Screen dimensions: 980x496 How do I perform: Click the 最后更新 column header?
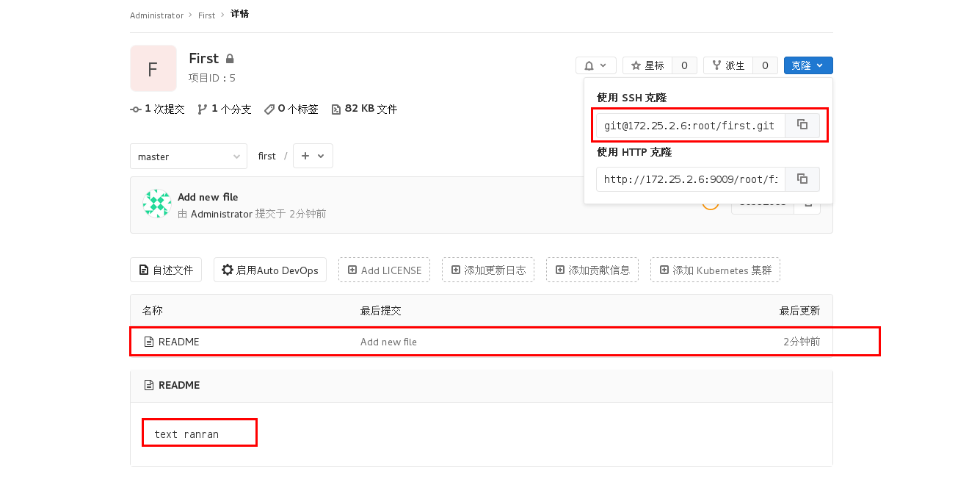point(799,311)
